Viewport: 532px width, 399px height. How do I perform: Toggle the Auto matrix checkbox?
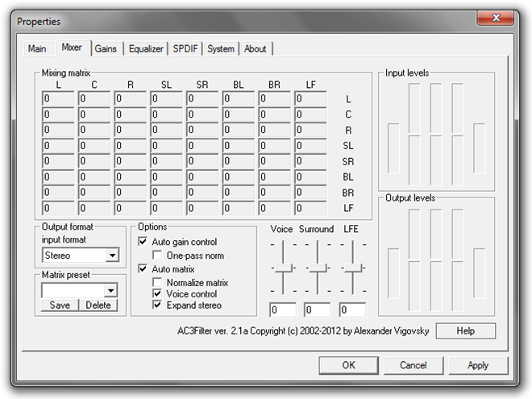click(143, 269)
